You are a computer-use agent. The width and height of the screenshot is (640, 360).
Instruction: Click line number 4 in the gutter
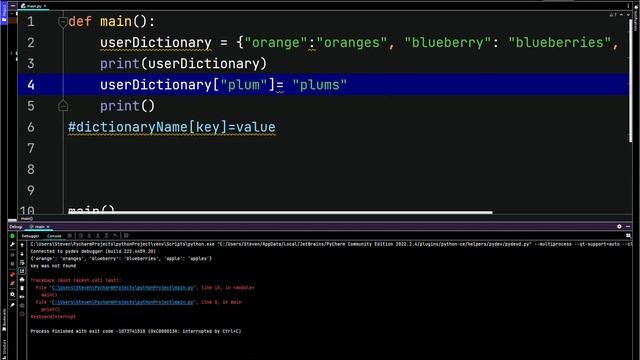31,85
